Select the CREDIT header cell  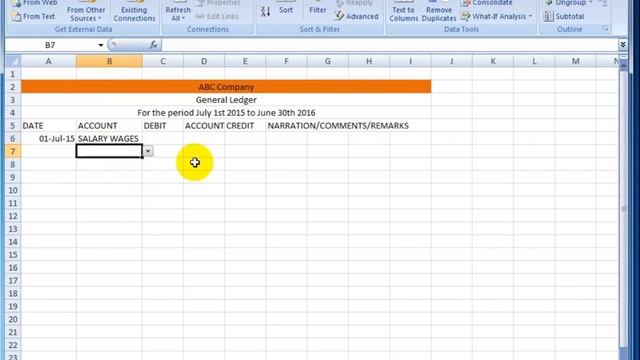pyautogui.click(x=245, y=126)
